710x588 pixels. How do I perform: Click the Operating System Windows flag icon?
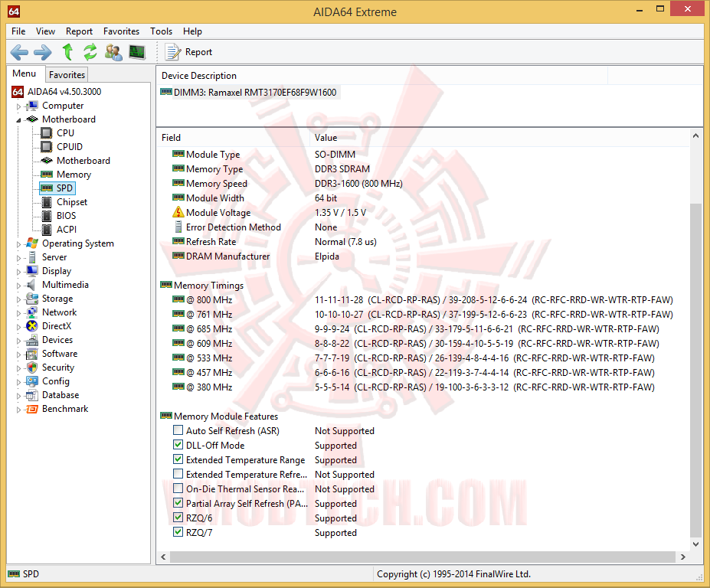click(x=32, y=243)
